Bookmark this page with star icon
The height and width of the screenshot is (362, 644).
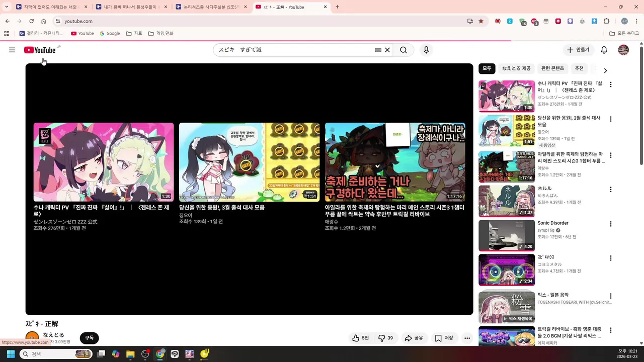[481, 21]
